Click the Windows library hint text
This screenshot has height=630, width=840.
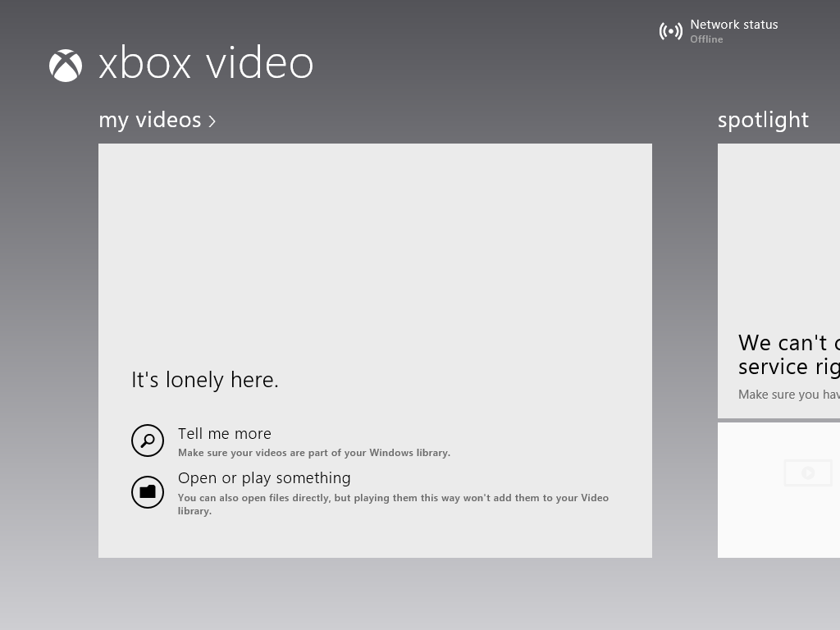tap(314, 453)
